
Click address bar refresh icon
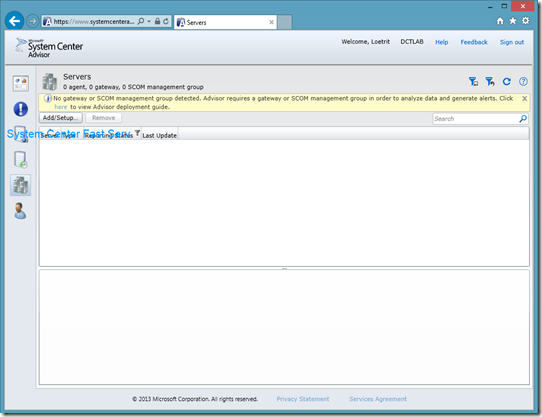click(166, 21)
